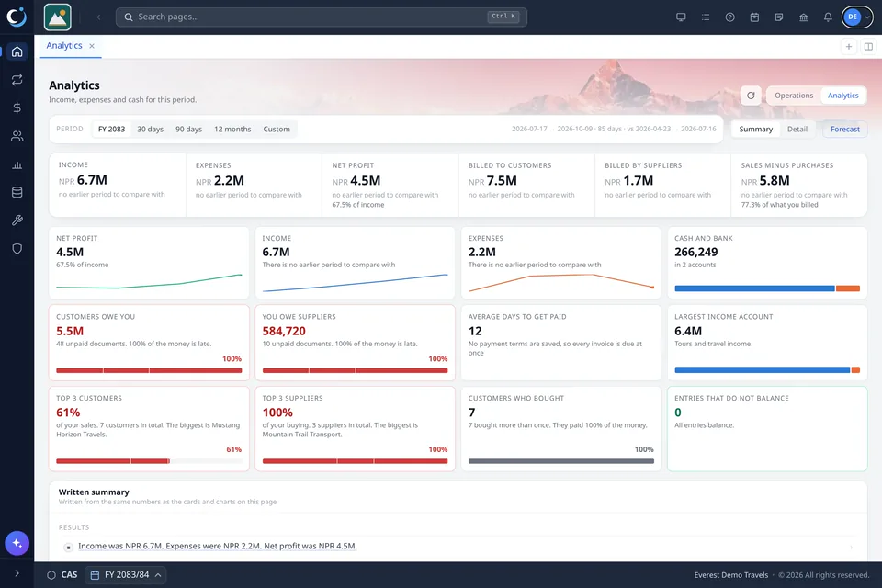This screenshot has height=588, width=882.
Task: Expand the sidebar with bottom chevron
Action: click(x=17, y=573)
